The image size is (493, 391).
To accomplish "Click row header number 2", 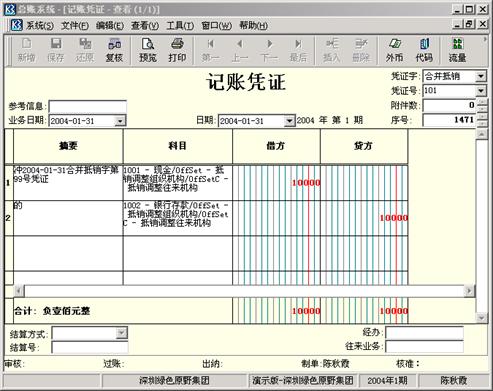I will click(x=8, y=218).
